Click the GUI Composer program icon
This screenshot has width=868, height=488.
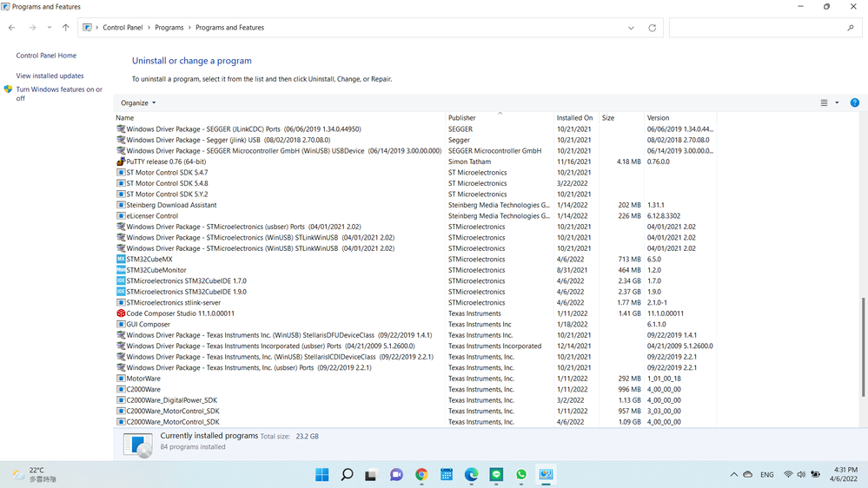(x=121, y=324)
